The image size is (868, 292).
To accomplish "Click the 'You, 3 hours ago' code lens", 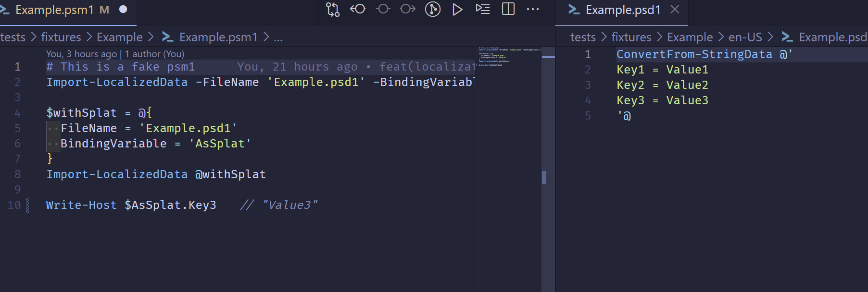I will click(81, 54).
